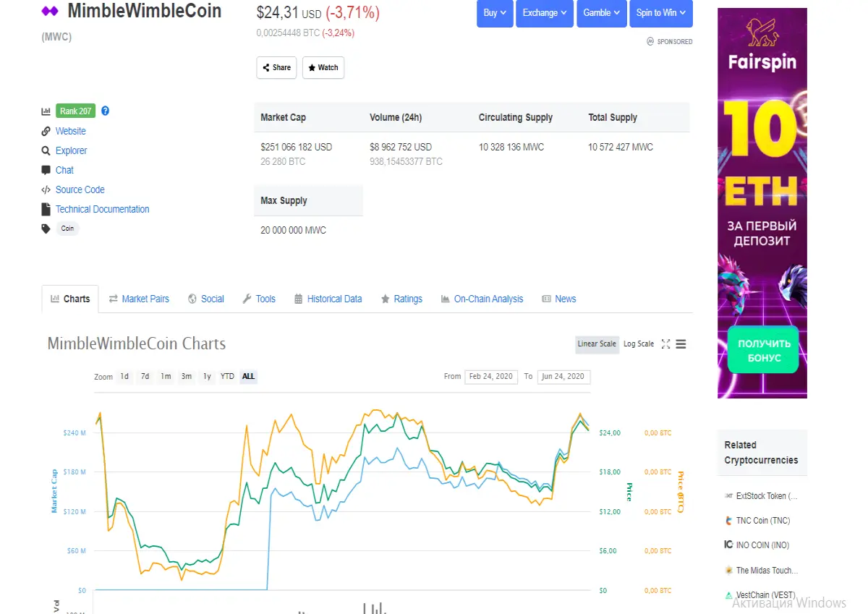Click the document icon beside Technical Documentation
The width and height of the screenshot is (868, 614).
[46, 209]
